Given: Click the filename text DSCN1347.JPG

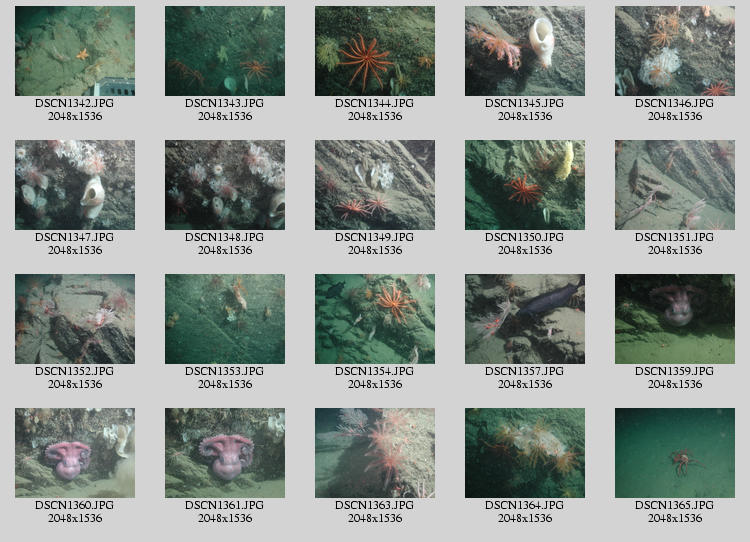Looking at the screenshot, I should click(x=75, y=237).
